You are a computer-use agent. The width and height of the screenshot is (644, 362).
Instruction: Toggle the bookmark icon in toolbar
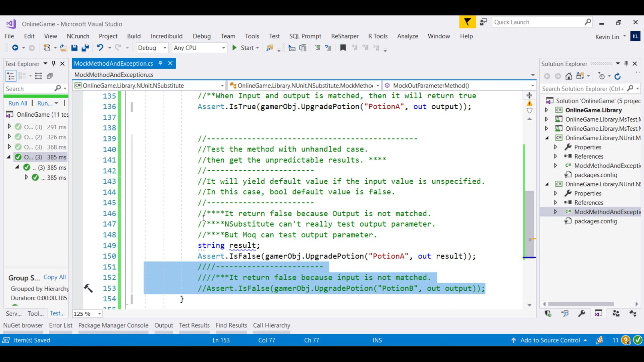(x=343, y=48)
